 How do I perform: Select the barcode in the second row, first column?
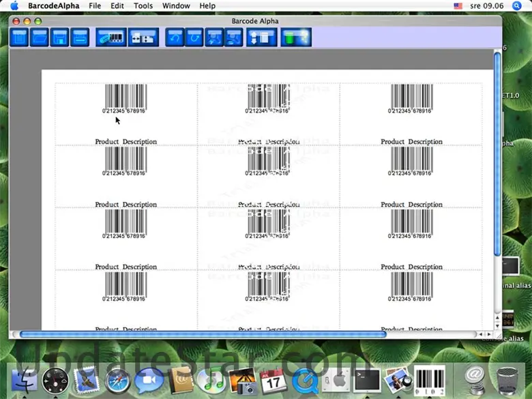pos(125,161)
